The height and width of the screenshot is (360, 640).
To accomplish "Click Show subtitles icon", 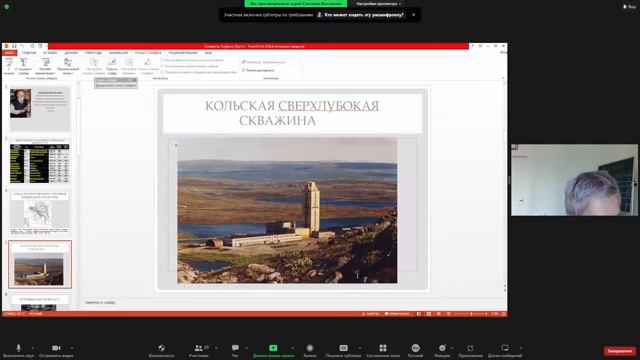I will coord(344,348).
